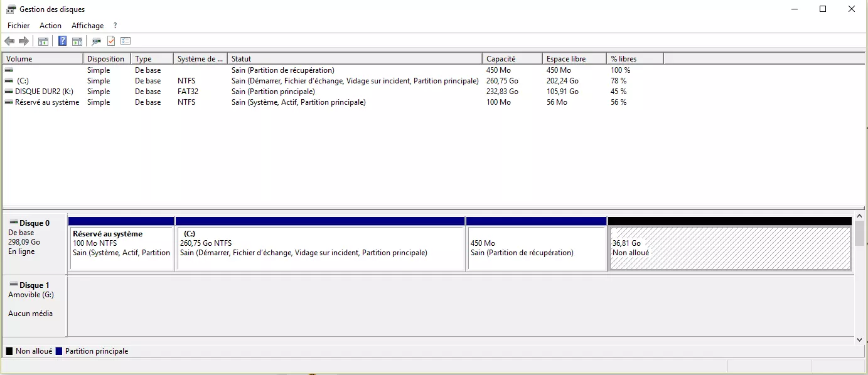This screenshot has width=868, height=375.
Task: Click the disk search/connect toolbar icon
Action: tap(96, 41)
